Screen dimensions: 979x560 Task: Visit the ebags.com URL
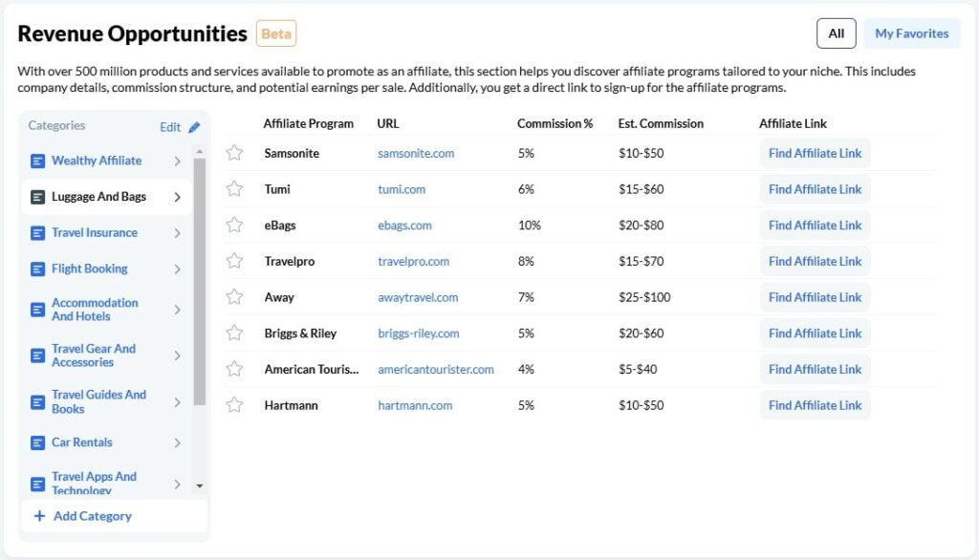[404, 226]
